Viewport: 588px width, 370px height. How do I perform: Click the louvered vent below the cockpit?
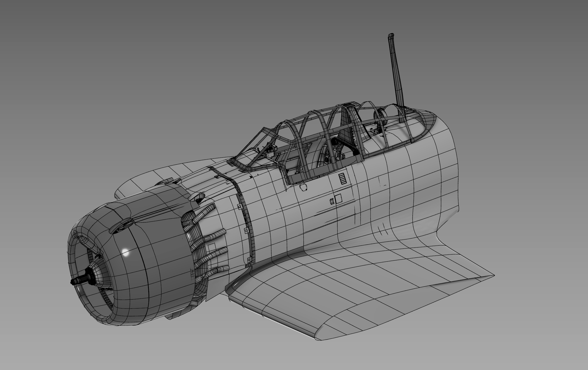tap(342, 178)
